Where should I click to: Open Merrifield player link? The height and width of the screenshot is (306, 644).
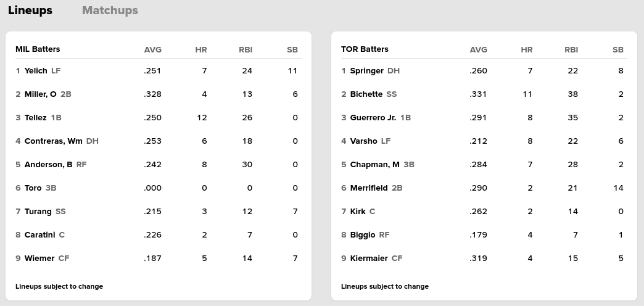coord(368,188)
